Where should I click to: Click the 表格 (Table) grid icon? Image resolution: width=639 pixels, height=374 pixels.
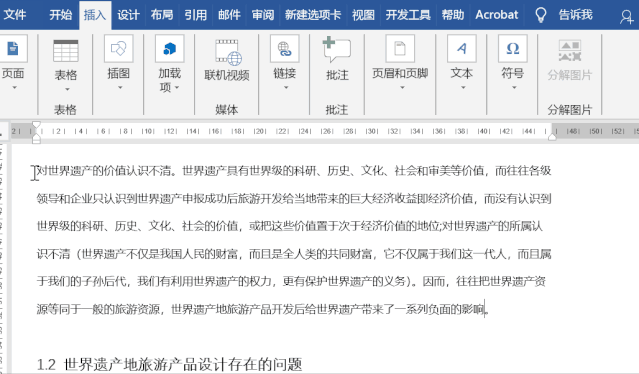(66, 51)
